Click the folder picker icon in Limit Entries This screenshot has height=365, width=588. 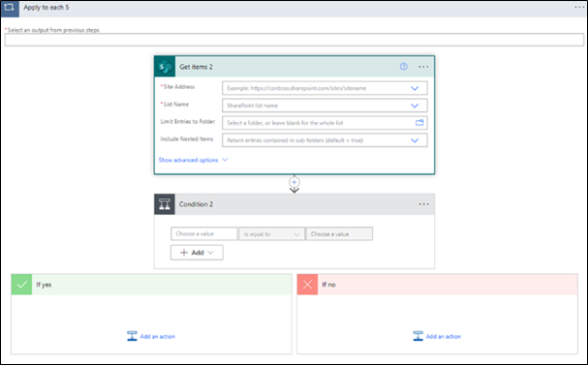coord(419,123)
